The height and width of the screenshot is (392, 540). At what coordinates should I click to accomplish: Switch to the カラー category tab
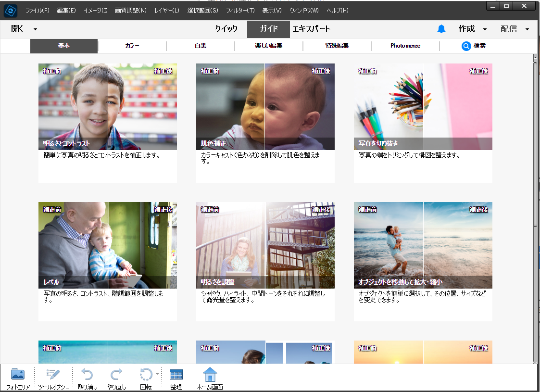click(x=132, y=46)
